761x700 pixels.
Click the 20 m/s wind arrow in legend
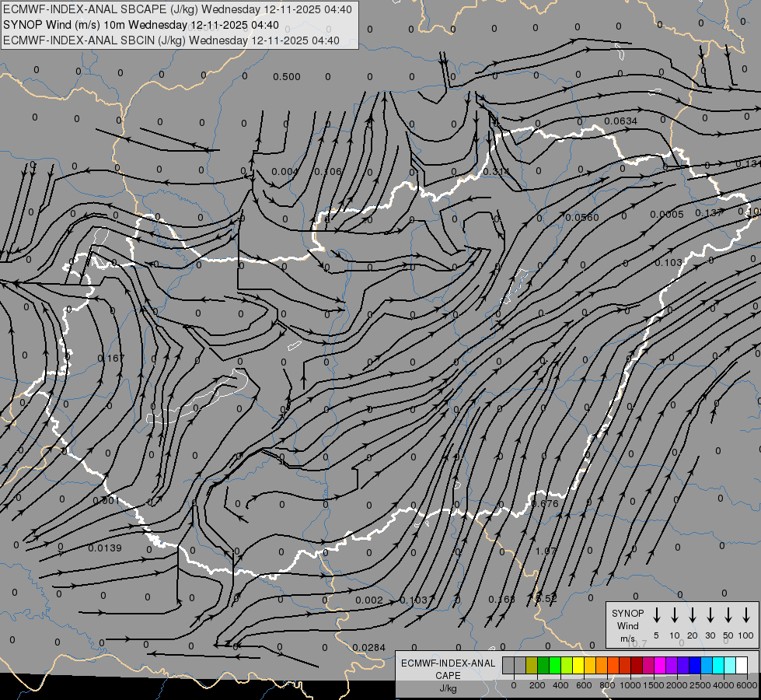(692, 615)
